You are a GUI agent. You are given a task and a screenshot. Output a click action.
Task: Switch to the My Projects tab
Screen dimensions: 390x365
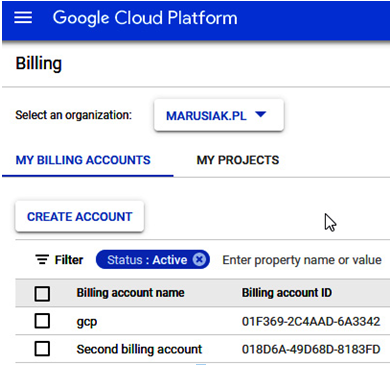[238, 160]
